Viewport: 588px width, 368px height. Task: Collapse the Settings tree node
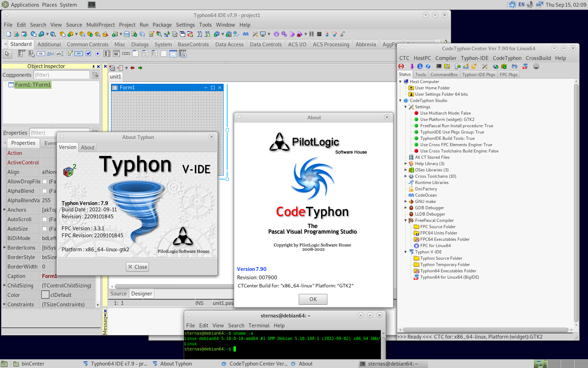pos(406,107)
